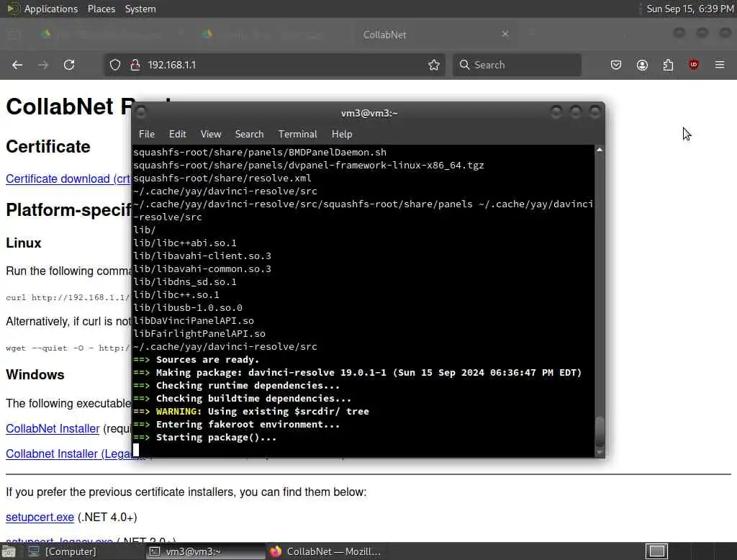Click the browser forward arrow
The width and height of the screenshot is (737, 560).
[x=43, y=65]
